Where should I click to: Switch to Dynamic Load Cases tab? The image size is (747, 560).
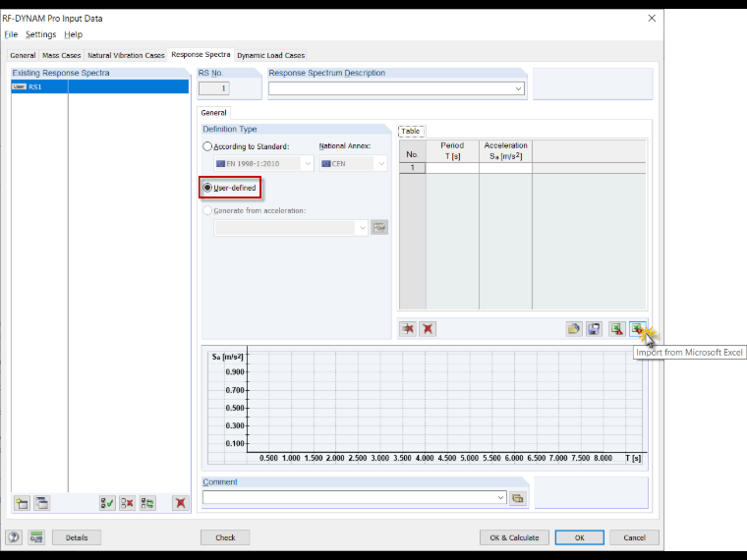270,55
